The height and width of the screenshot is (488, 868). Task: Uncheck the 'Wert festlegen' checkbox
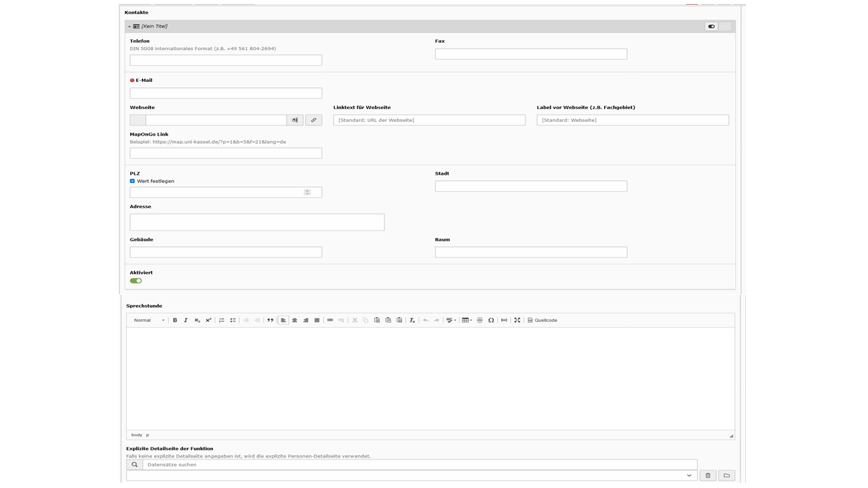click(x=132, y=181)
